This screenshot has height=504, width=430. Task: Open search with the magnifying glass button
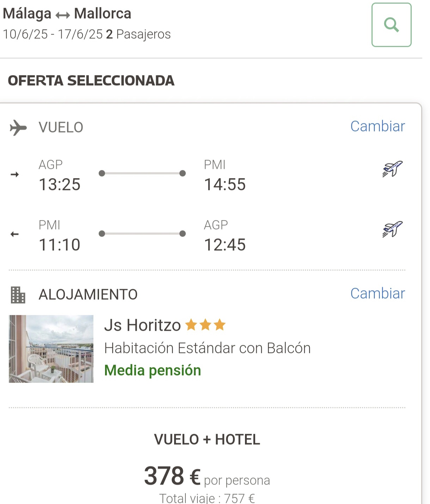(391, 25)
